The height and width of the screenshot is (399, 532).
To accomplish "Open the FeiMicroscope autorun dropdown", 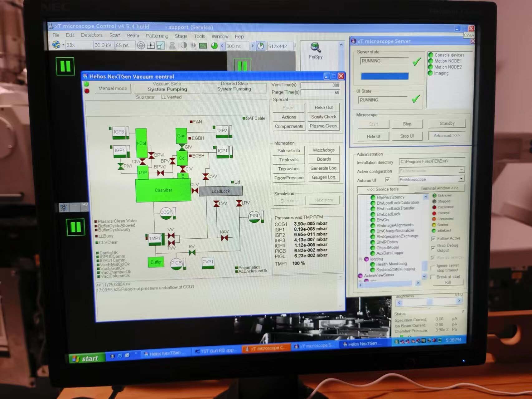I will click(461, 179).
